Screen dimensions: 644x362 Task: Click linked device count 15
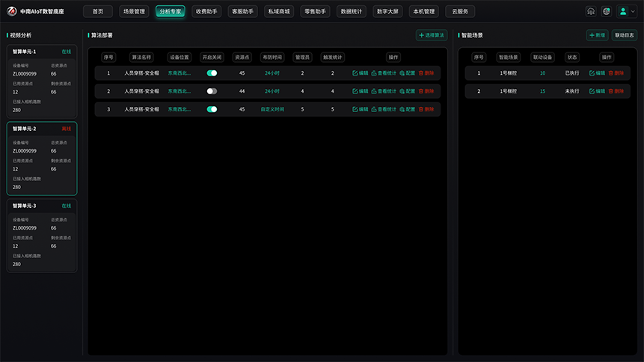542,91
